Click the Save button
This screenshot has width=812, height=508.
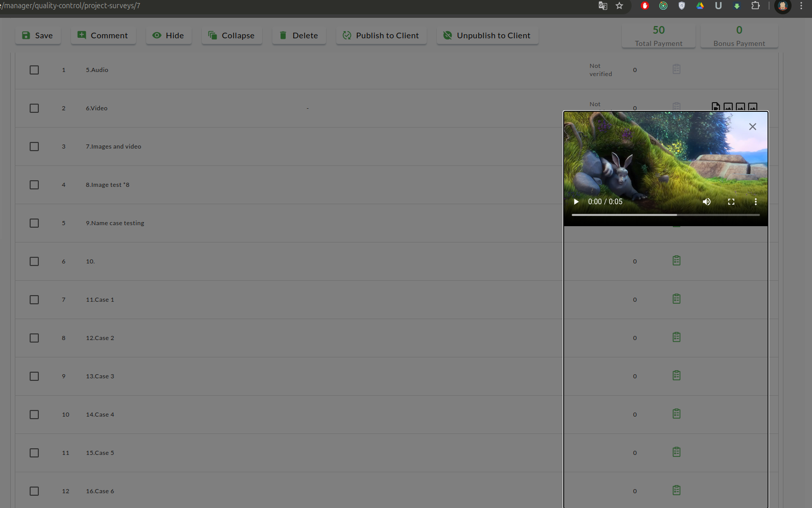(x=38, y=35)
